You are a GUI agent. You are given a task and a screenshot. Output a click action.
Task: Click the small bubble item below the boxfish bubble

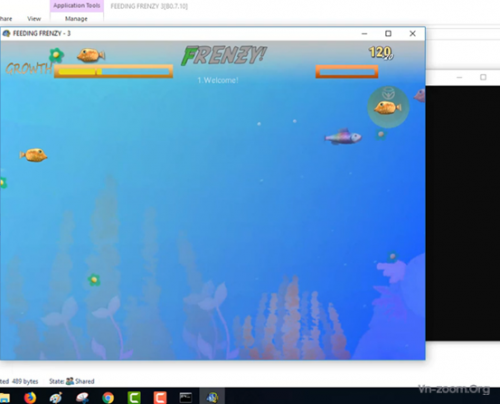pos(381,134)
